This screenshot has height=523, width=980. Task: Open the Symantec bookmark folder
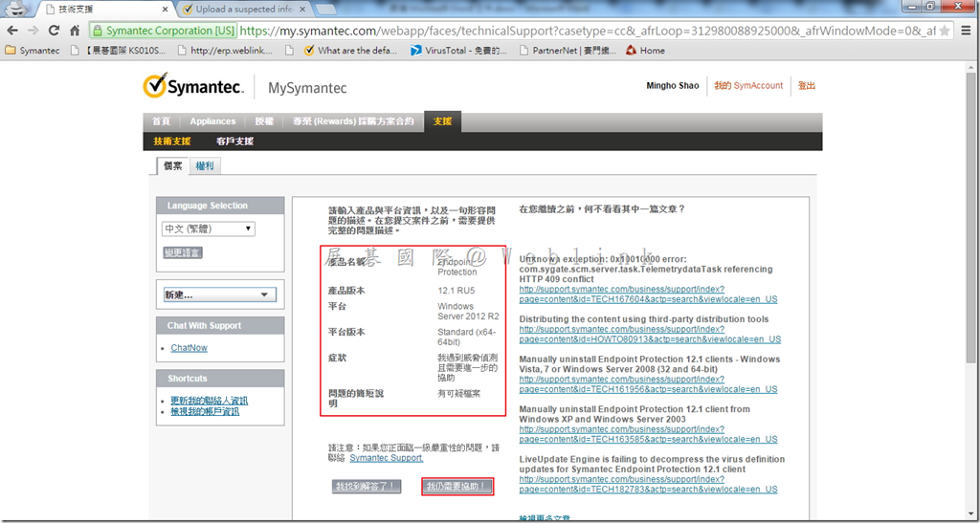click(33, 51)
